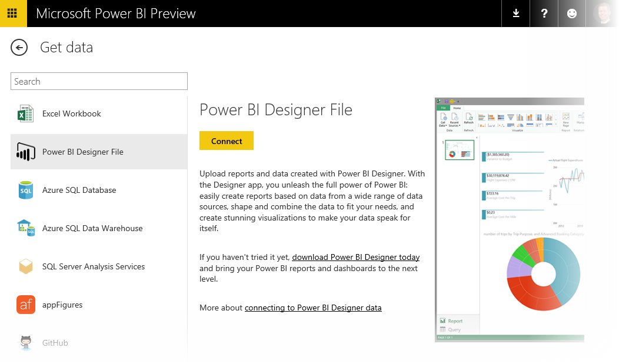619x364 pixels.
Task: Click the Azure SQL Data Warehouse icon
Action: pyautogui.click(x=26, y=228)
